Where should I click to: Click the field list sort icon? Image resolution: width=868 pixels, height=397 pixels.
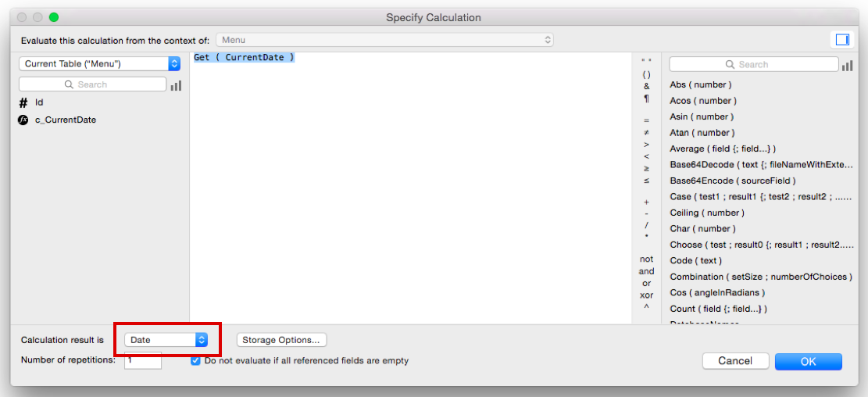(x=176, y=85)
